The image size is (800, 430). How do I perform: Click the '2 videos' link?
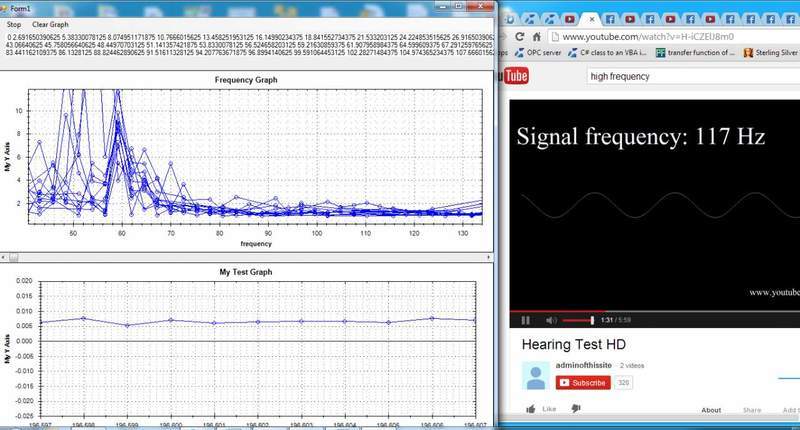tap(632, 366)
